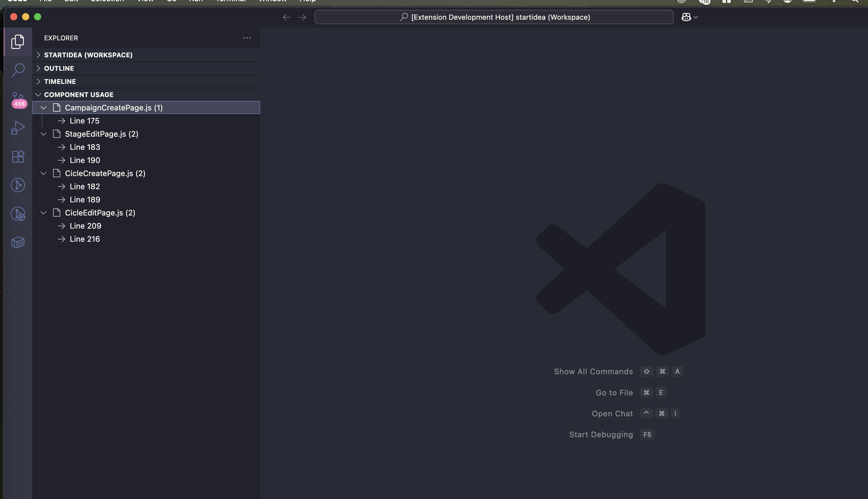Viewport: 868px width, 499px height.
Task: Open Run and Debug view
Action: tap(18, 128)
